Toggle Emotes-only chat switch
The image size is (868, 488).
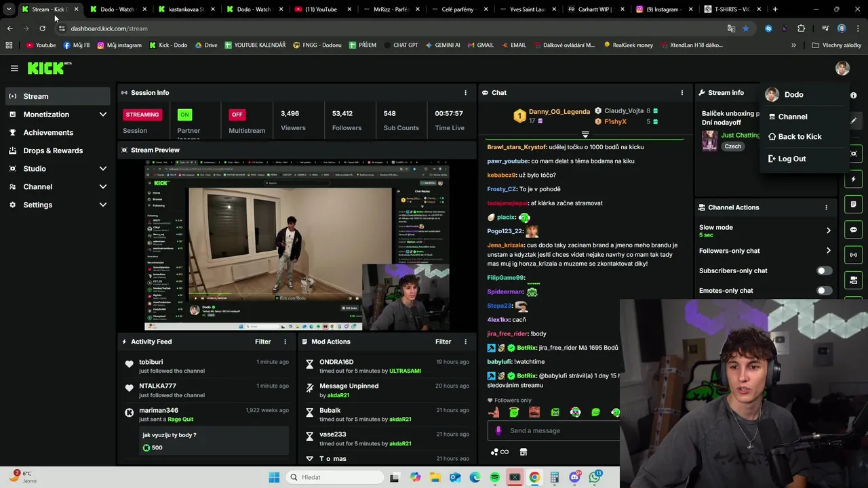coord(824,291)
